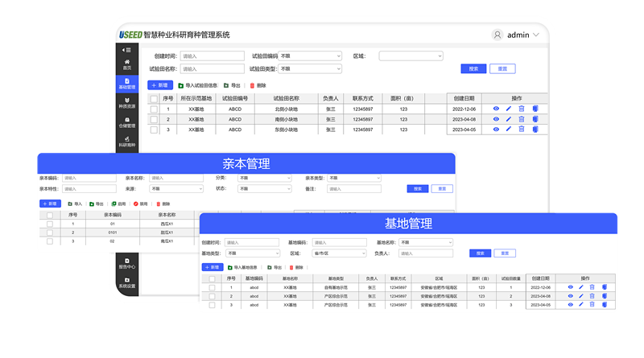
Task: Click the pencil edit icon for 北侧小块地 row
Action: click(509, 109)
